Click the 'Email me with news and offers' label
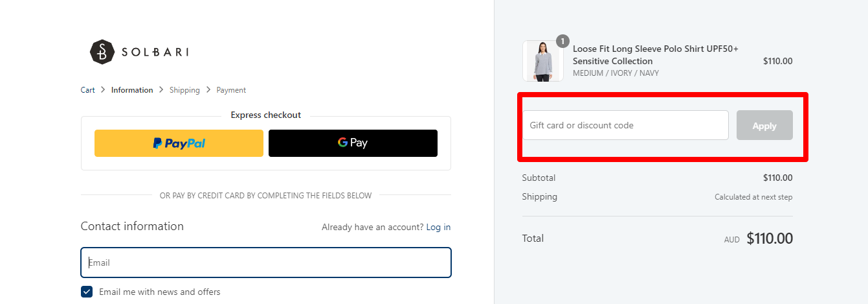The image size is (868, 304). 159,292
